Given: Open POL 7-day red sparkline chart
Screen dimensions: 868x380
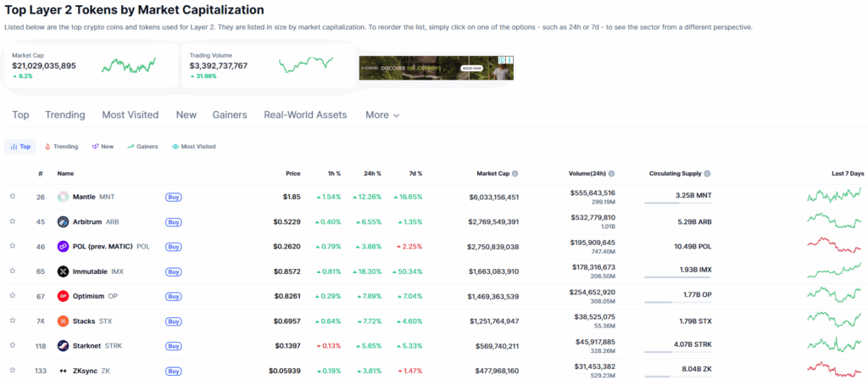Looking at the screenshot, I should point(834,245).
